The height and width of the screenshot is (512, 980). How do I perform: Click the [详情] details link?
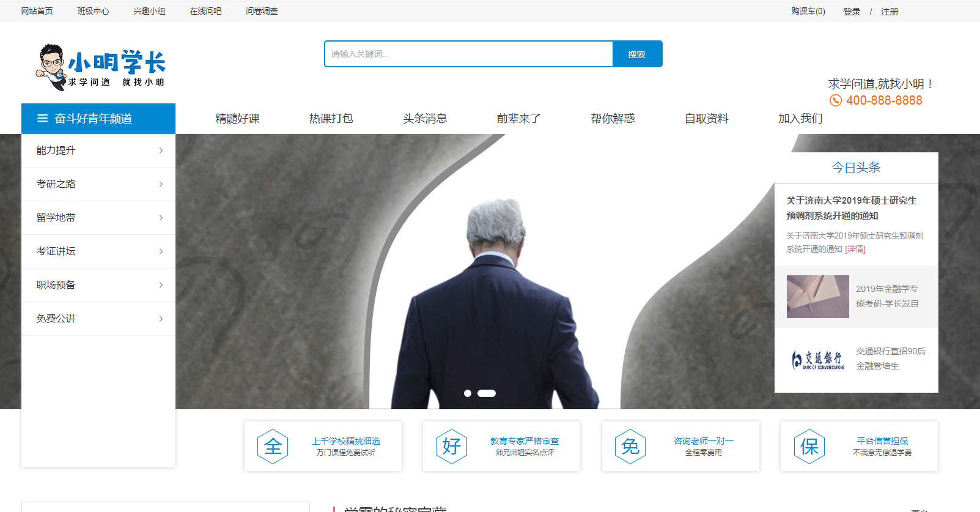pyautogui.click(x=855, y=249)
